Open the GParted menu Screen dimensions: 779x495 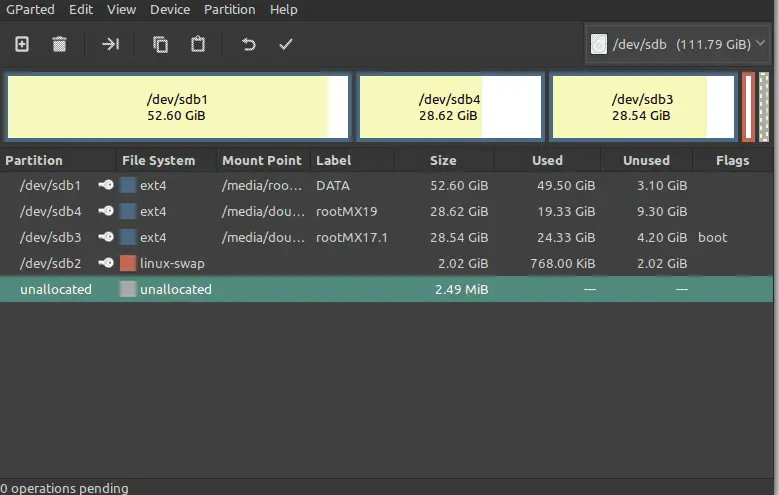[30, 9]
